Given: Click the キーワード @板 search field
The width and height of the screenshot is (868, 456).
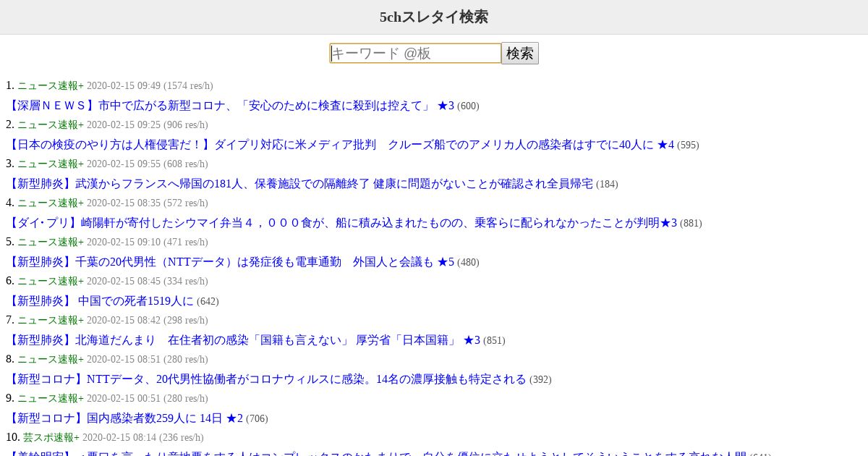Looking at the screenshot, I should click(415, 53).
